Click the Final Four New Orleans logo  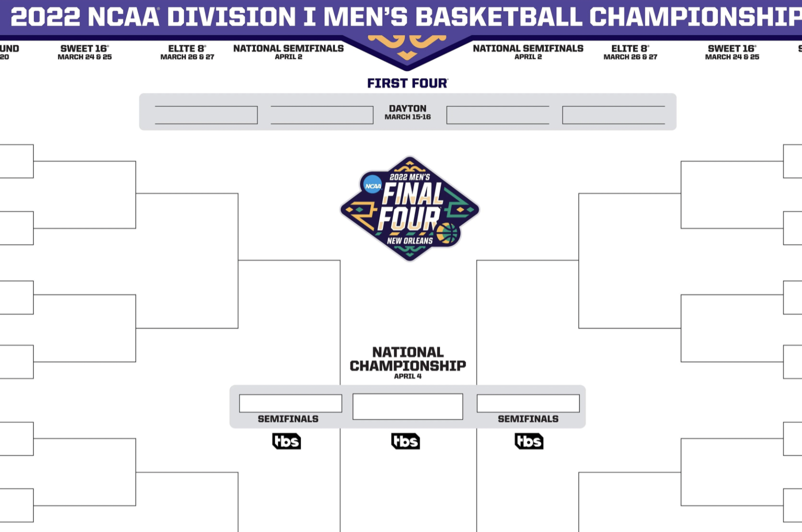pos(409,209)
